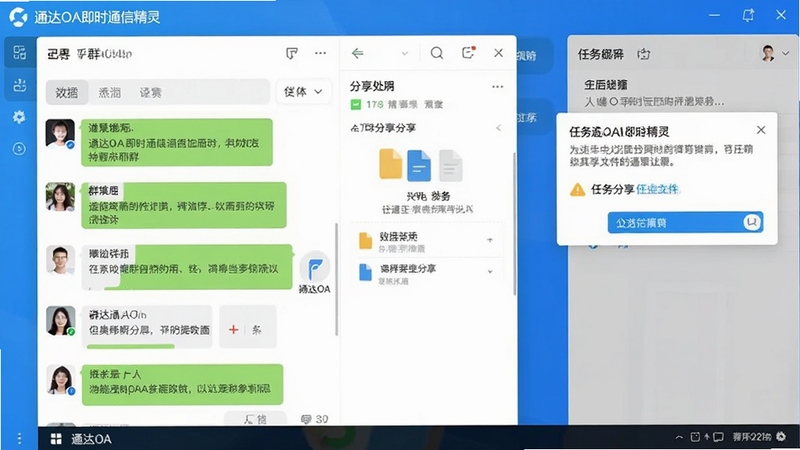Screen dimensions: 800x450
Task: Collapse the 分享分享 section chevron
Action: (498, 128)
